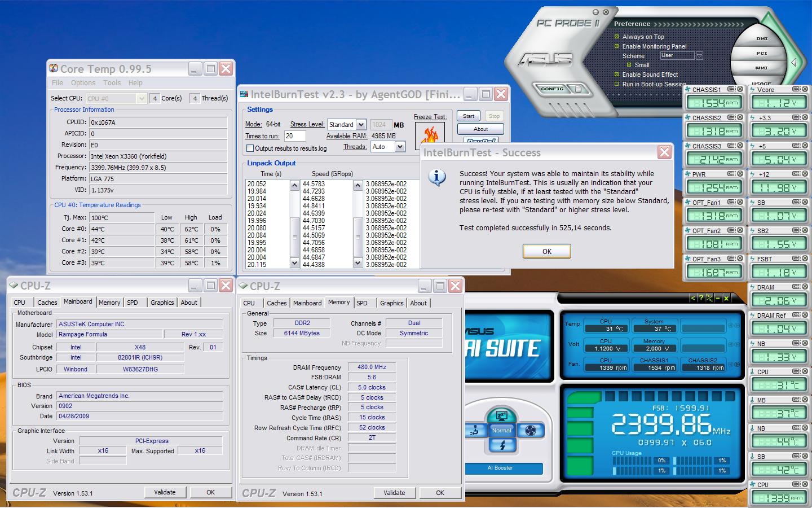Viewport: 812px width, 508px height.
Task: Click AI Suite help question mark icon
Action: coord(701,298)
